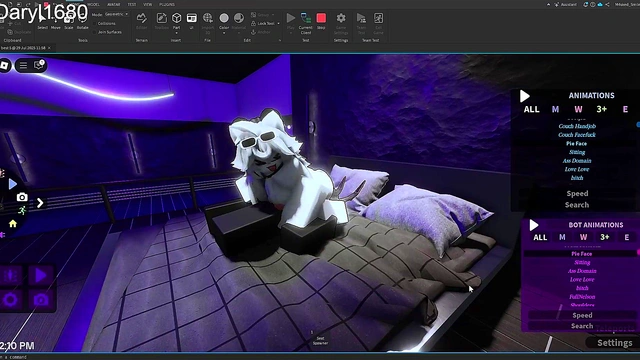640x360 pixels.
Task: Select M filter in ANIMATIONS panel
Action: pyautogui.click(x=555, y=109)
